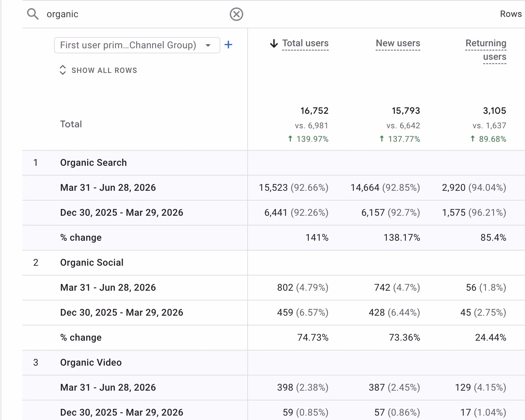This screenshot has height=420, width=525.
Task: Click value 56 (1.8%)
Action: 486,288
